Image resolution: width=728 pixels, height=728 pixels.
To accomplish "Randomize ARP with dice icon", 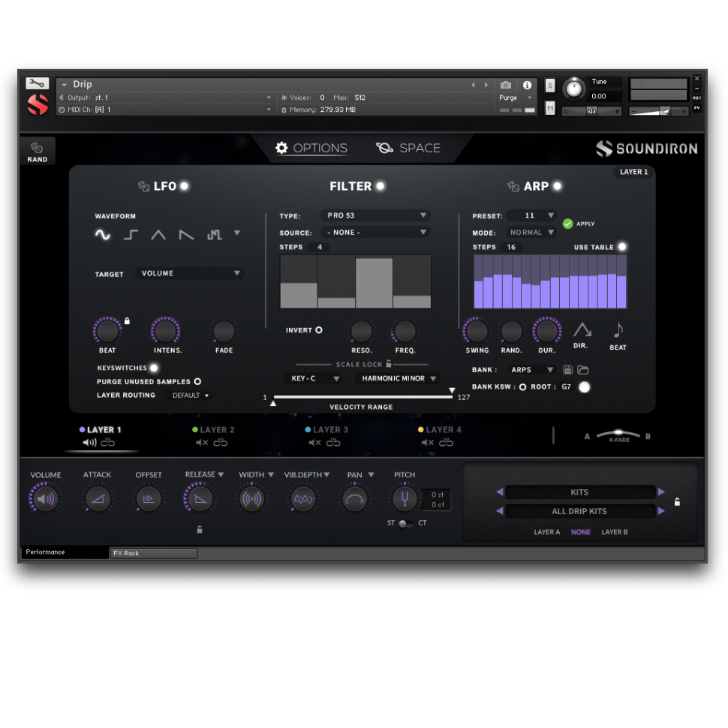I will pyautogui.click(x=513, y=186).
